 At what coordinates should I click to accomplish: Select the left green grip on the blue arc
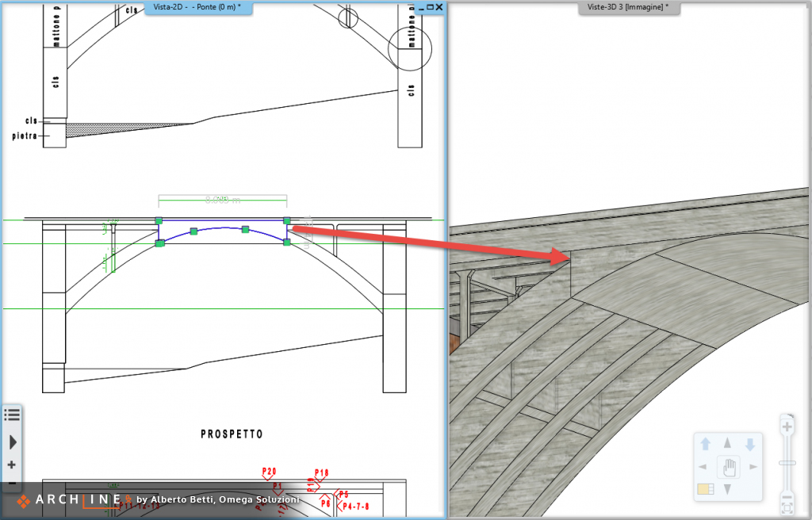click(193, 231)
